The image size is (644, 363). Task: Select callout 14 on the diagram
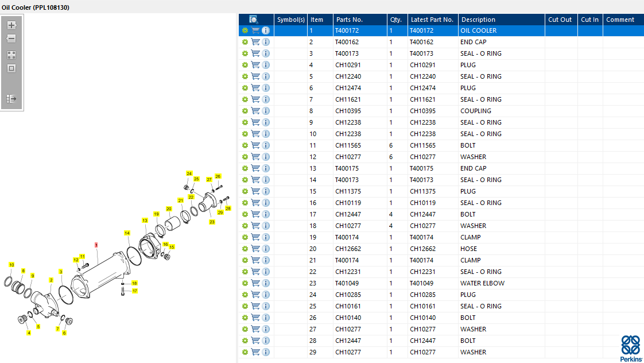tap(127, 233)
